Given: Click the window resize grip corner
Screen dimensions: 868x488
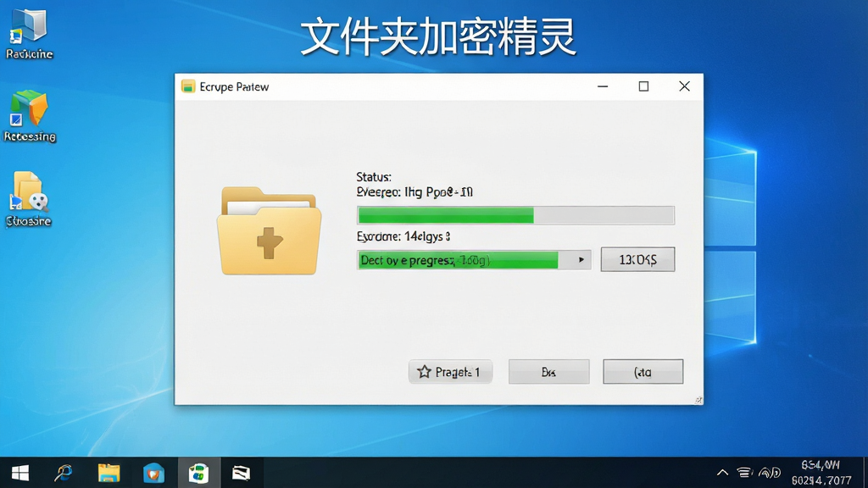Looking at the screenshot, I should click(x=698, y=400).
